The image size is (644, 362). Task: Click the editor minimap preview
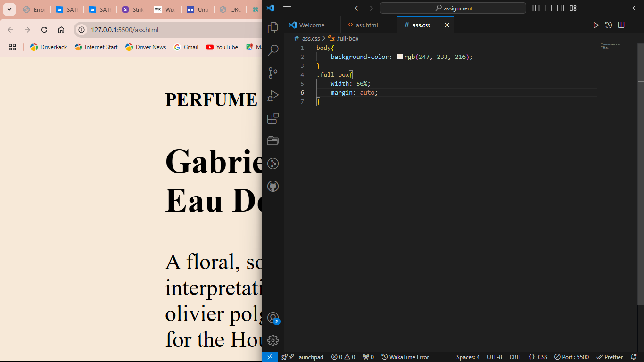click(611, 46)
